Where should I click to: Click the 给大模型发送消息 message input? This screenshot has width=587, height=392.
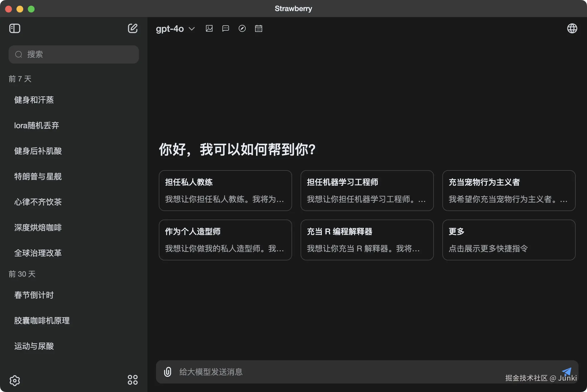(x=340, y=372)
